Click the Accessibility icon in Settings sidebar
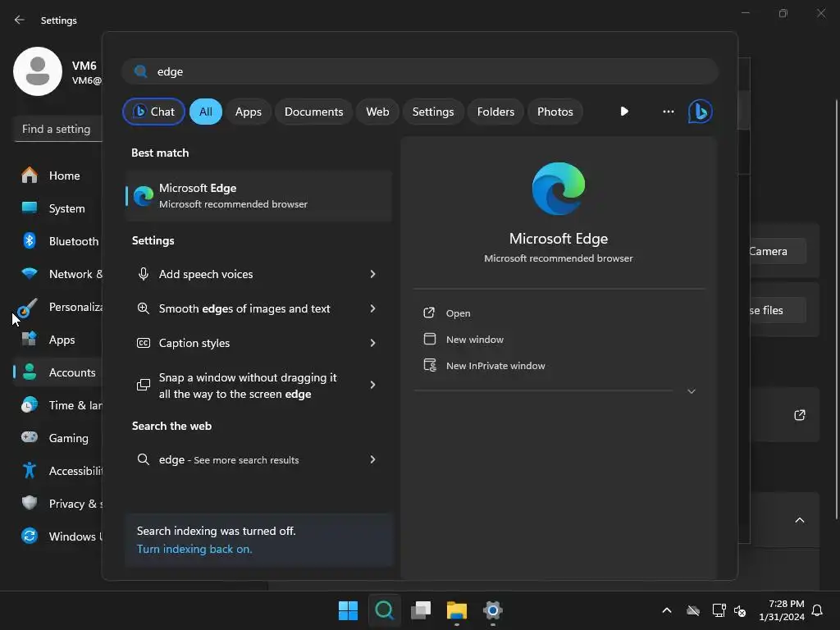840x630 pixels. click(x=30, y=470)
